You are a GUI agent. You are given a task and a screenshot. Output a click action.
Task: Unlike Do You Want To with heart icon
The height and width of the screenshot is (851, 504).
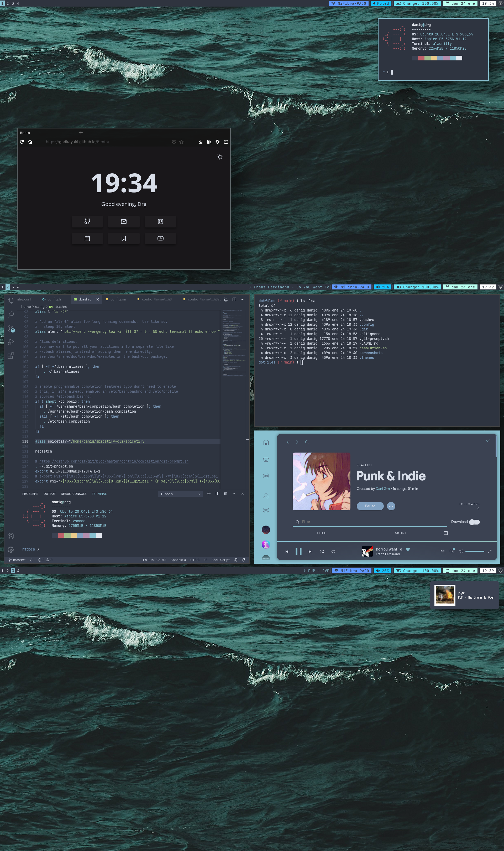pyautogui.click(x=408, y=549)
